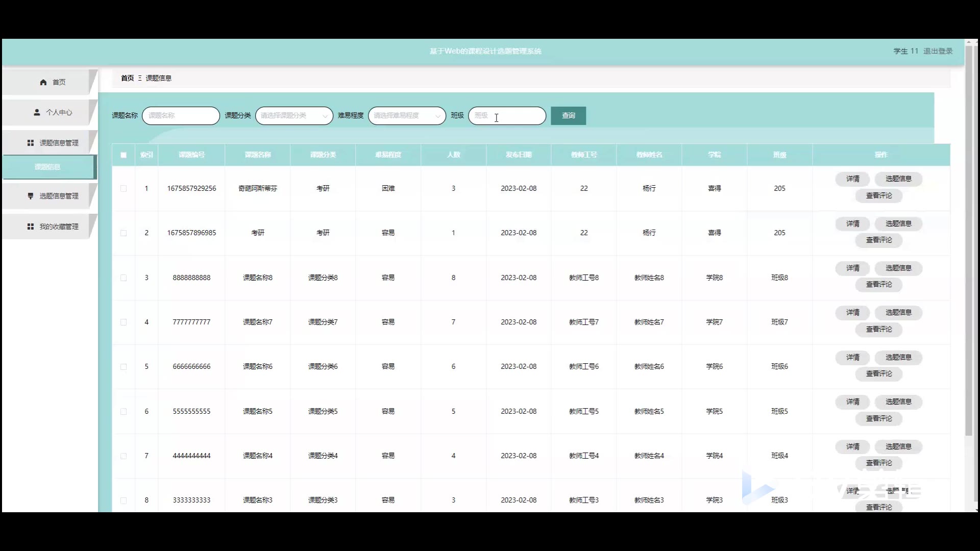Open 我的收藏管理 menu

pyautogui.click(x=59, y=227)
